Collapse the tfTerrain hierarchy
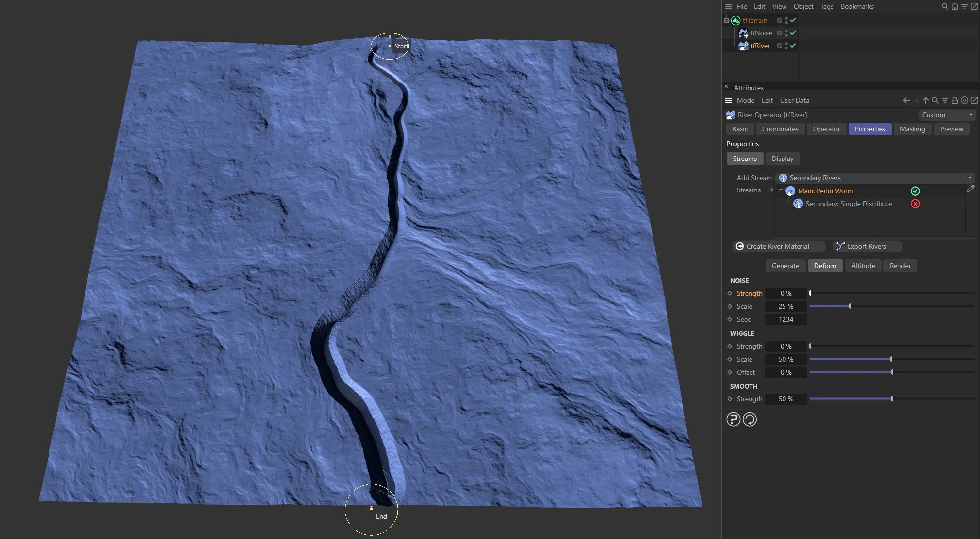This screenshot has width=980, height=539. pyautogui.click(x=726, y=20)
